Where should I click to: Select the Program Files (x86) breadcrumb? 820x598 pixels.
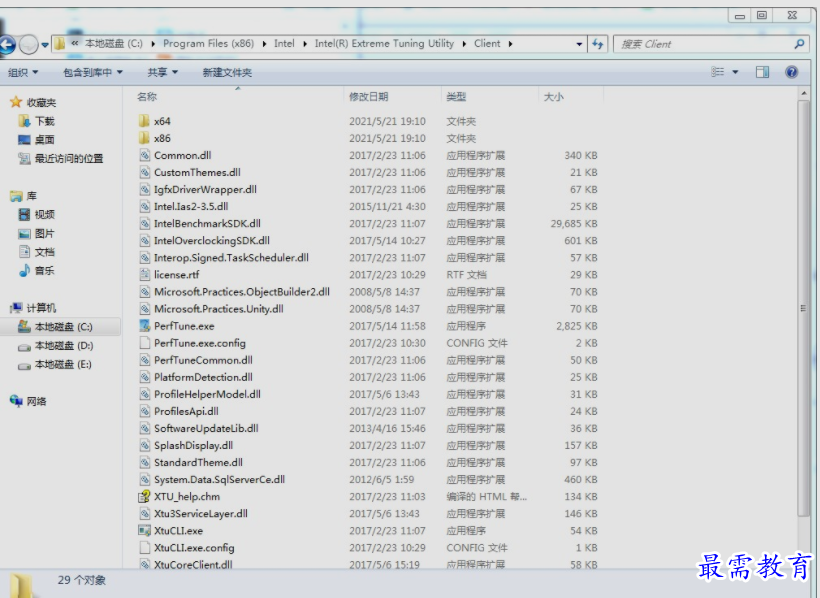(x=208, y=43)
